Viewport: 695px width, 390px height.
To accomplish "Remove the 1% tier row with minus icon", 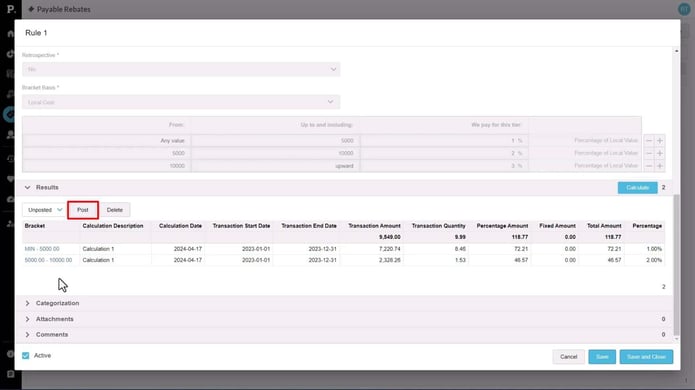I will click(648, 140).
